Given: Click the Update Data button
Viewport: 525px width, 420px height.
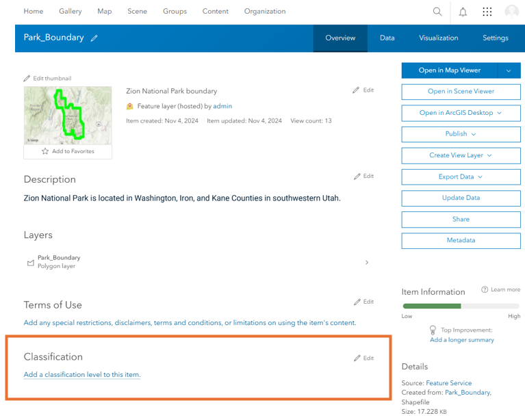Looking at the screenshot, I should 461,198.
